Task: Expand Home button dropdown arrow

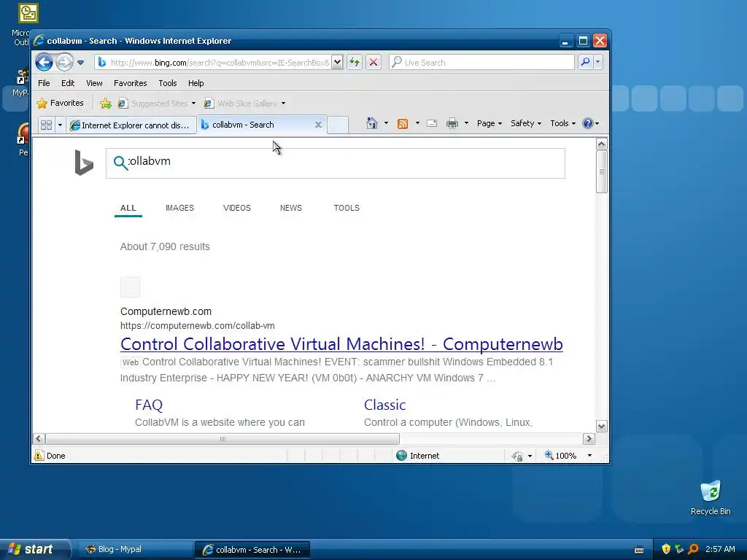Action: (x=386, y=123)
